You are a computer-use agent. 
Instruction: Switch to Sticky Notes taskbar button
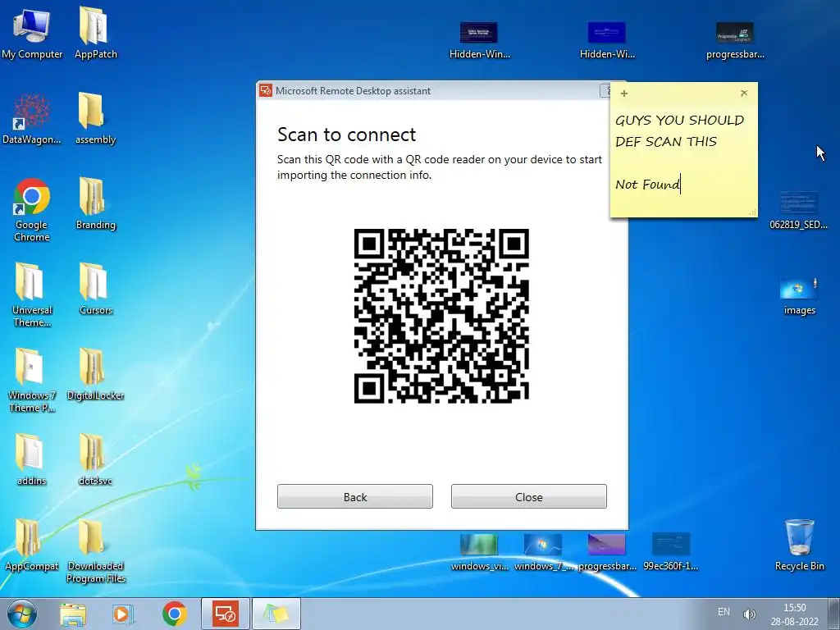pyautogui.click(x=276, y=614)
